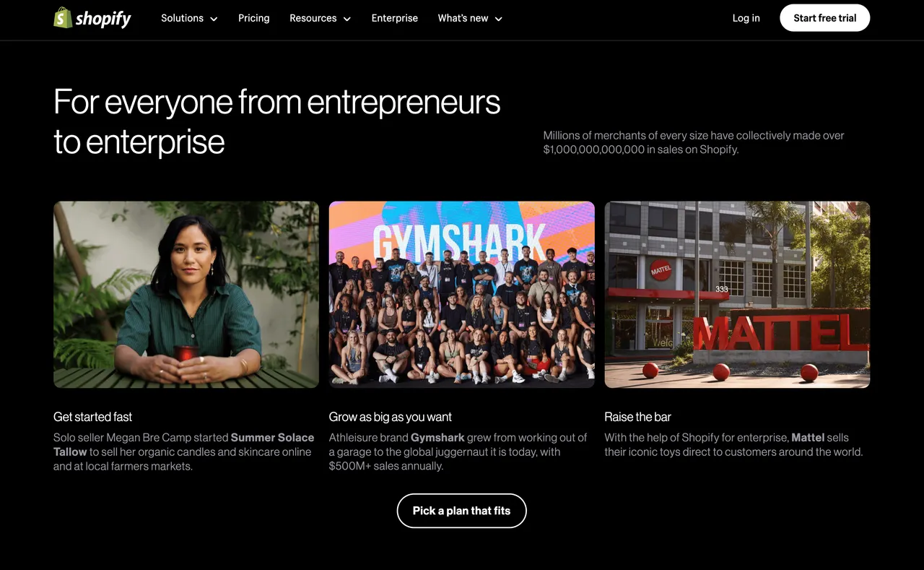Expand the Resources dropdown chevron

tap(347, 19)
